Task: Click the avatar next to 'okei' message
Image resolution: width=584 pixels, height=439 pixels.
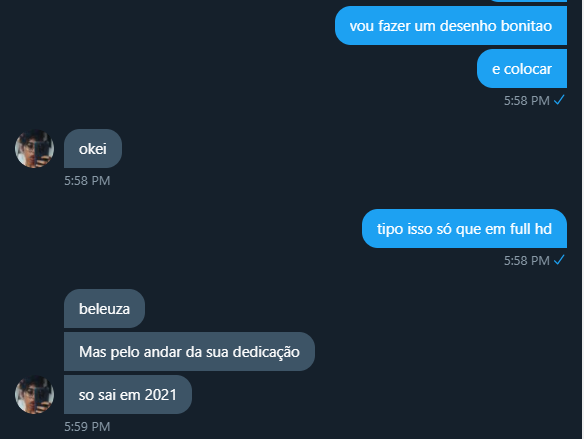Action: click(34, 149)
